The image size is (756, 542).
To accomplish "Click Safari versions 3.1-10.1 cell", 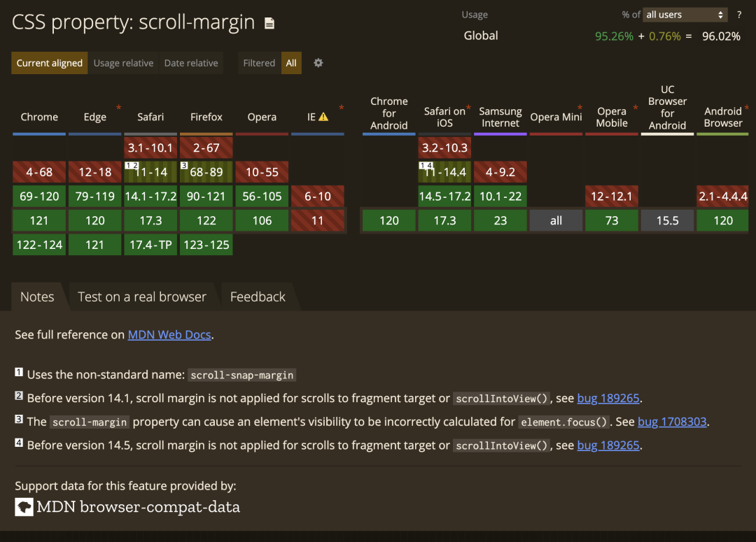I will [150, 148].
